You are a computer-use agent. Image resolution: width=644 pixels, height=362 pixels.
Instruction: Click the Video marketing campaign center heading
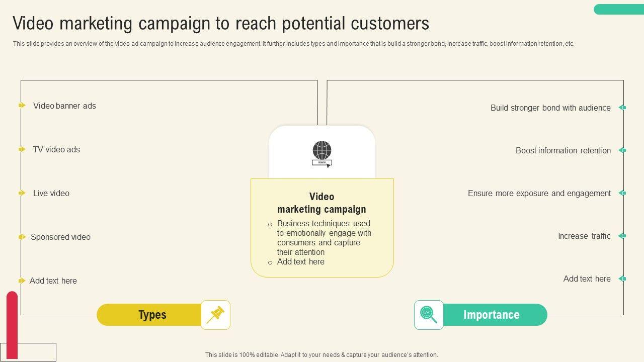tap(322, 203)
